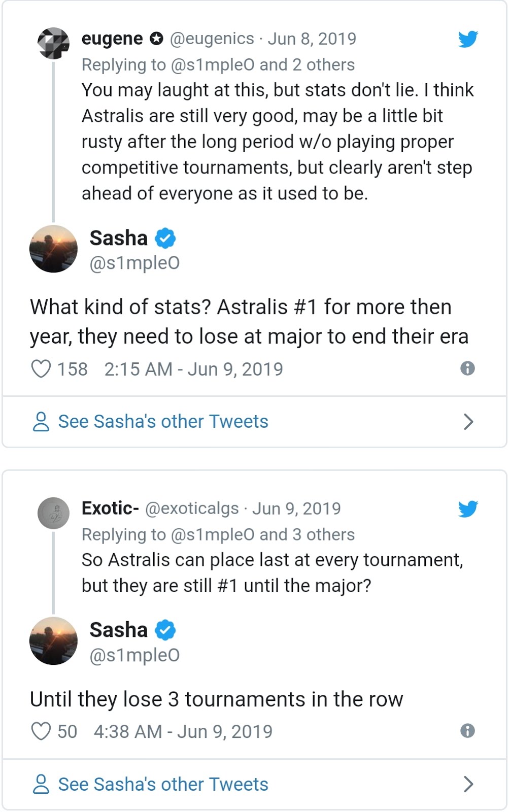Expand second See Sasha's other Tweets chevron
This screenshot has width=509, height=812.
click(468, 784)
